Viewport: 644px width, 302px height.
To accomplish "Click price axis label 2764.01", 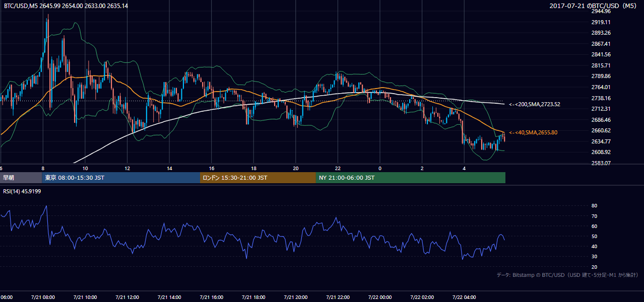I will tap(601, 87).
